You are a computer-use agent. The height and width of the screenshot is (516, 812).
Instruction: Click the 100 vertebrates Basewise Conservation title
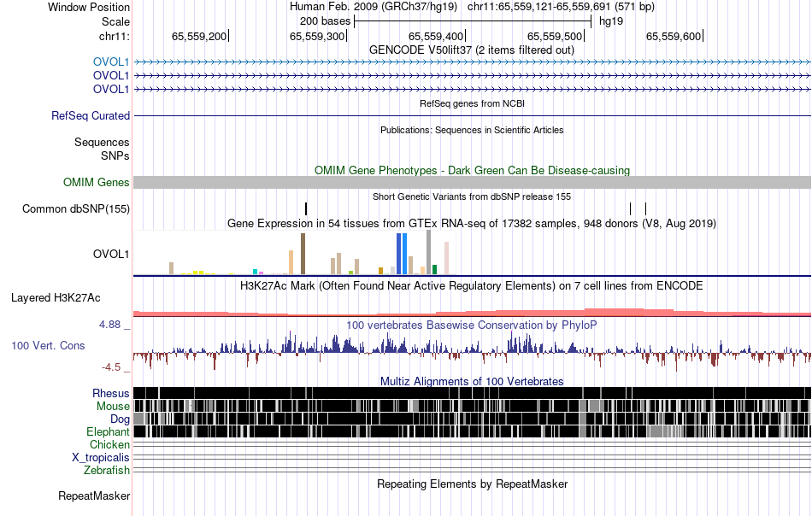coord(472,325)
